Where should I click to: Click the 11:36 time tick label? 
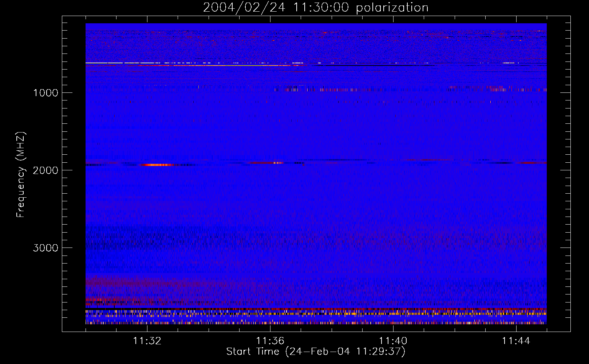[x=270, y=341]
